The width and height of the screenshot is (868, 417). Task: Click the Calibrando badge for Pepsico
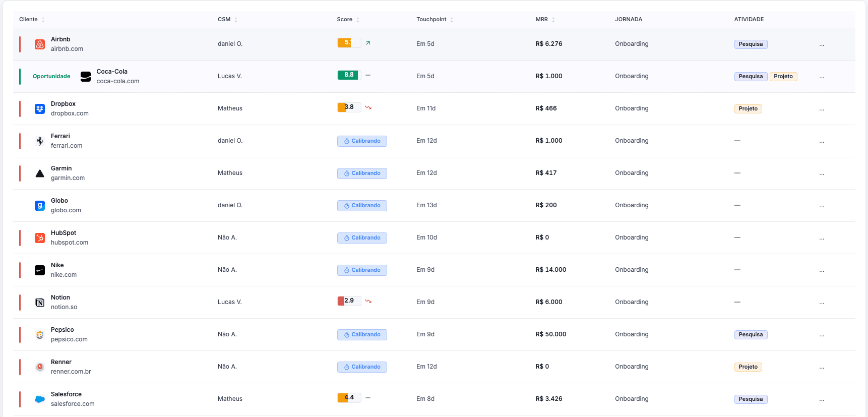tap(362, 335)
